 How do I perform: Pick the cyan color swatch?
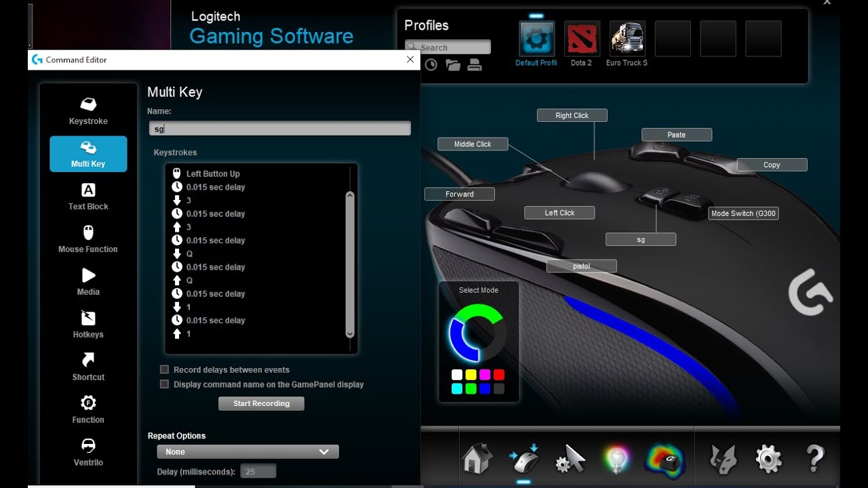(457, 388)
